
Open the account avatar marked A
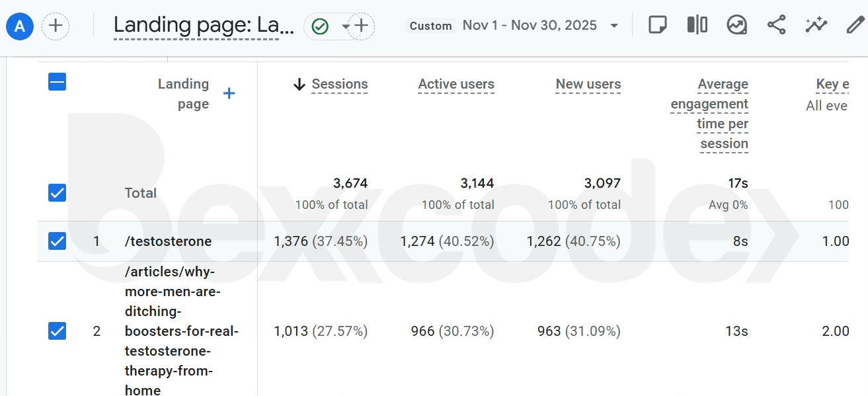tap(19, 26)
